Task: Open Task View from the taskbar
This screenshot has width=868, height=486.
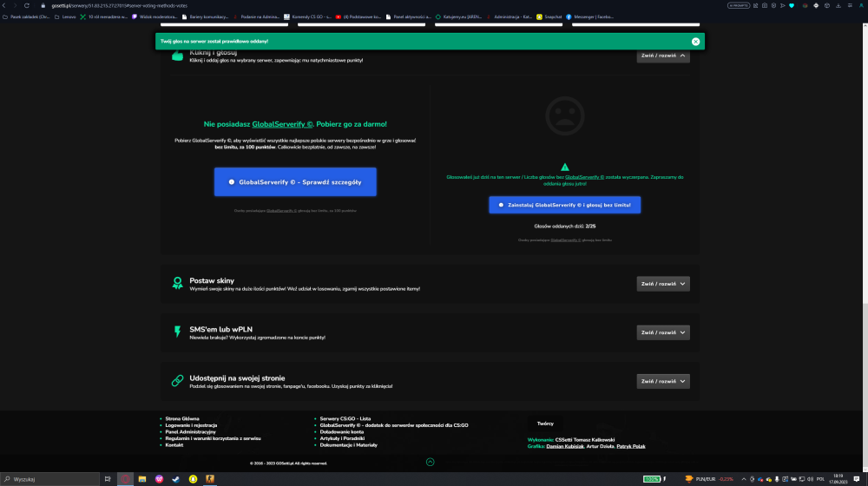Action: pyautogui.click(x=108, y=479)
